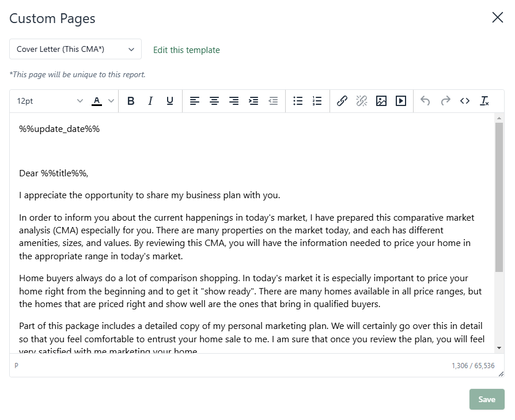Save the custom page
Viewport: 515px width, 420px height.
[x=487, y=399]
